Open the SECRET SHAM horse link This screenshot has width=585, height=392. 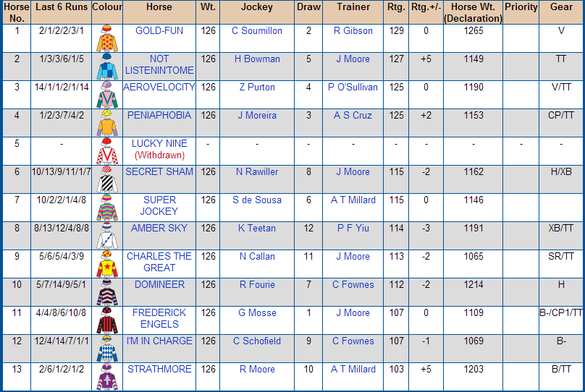click(159, 171)
